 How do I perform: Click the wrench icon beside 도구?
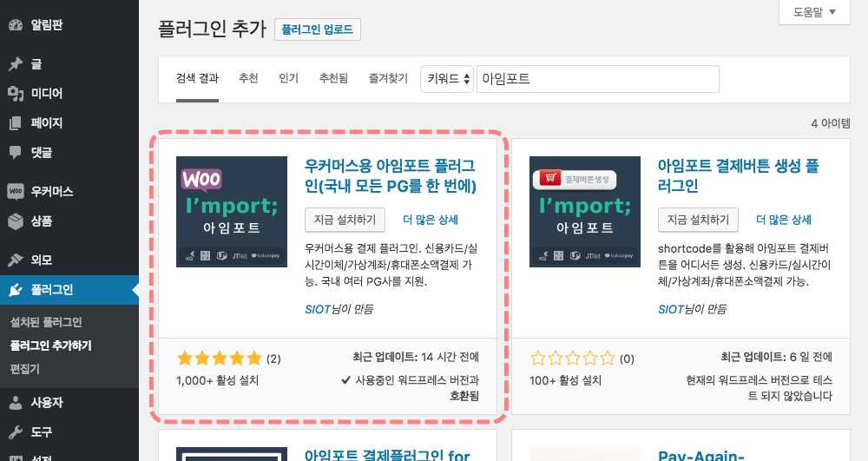(x=16, y=431)
